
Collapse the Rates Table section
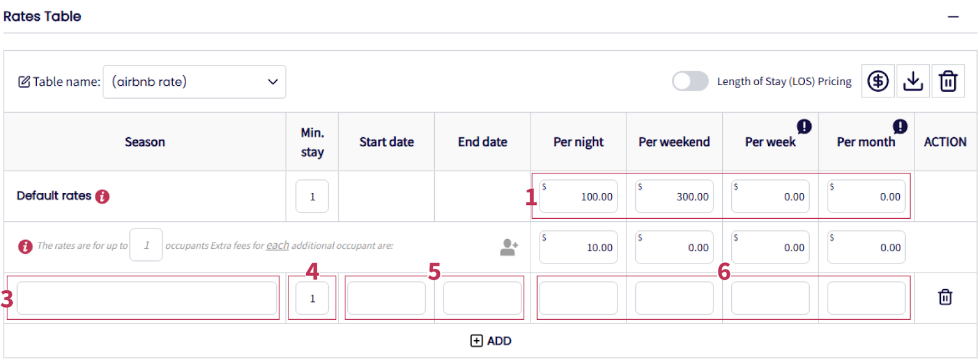953,17
